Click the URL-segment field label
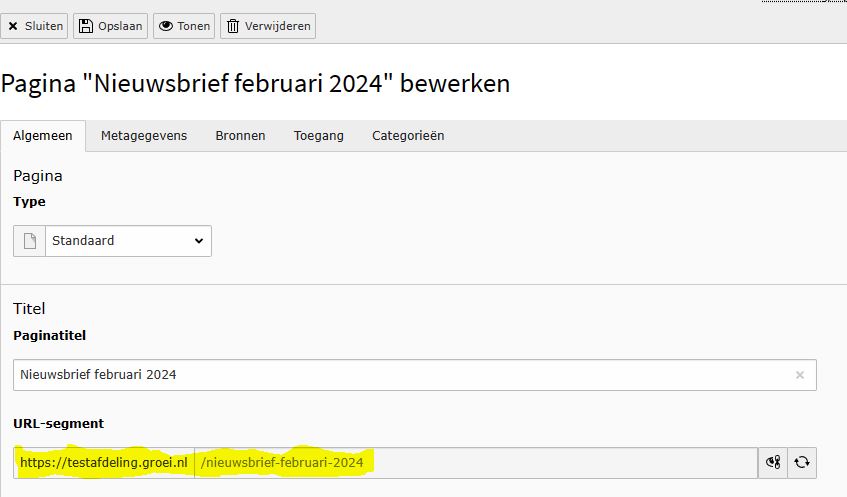Image resolution: width=847 pixels, height=497 pixels. (x=58, y=423)
